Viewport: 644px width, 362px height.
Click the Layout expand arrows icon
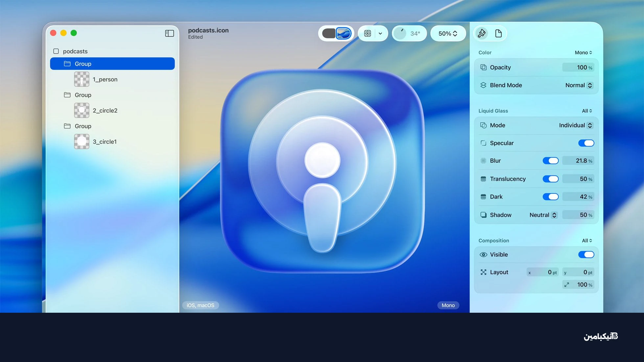click(x=483, y=272)
